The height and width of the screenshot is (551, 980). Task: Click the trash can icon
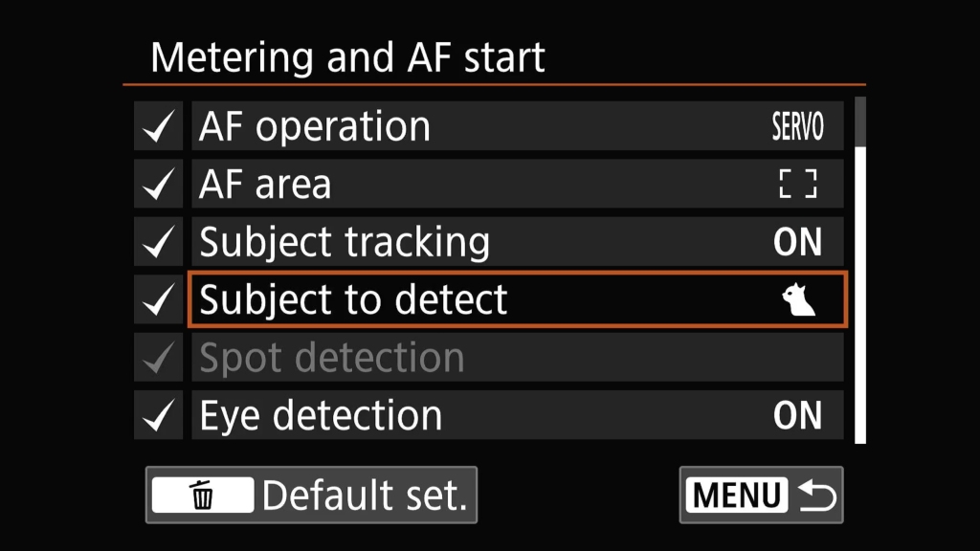pos(203,496)
